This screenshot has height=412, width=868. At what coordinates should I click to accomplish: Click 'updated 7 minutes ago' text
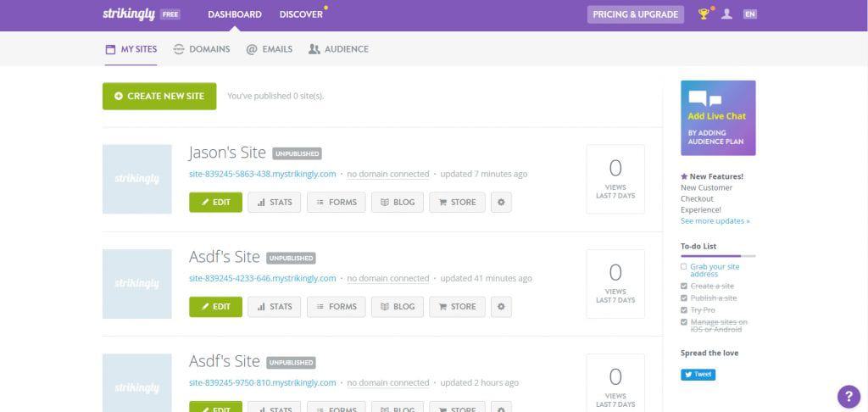coord(484,174)
